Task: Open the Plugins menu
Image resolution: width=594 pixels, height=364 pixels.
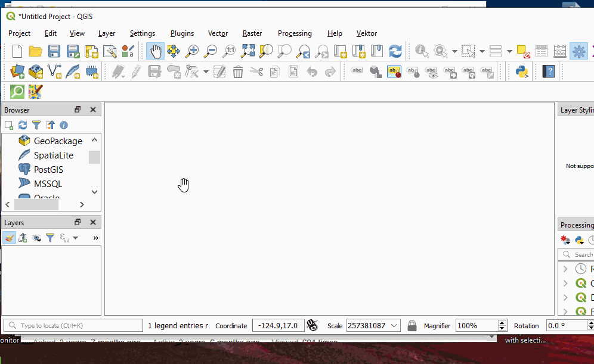Action: point(182,33)
